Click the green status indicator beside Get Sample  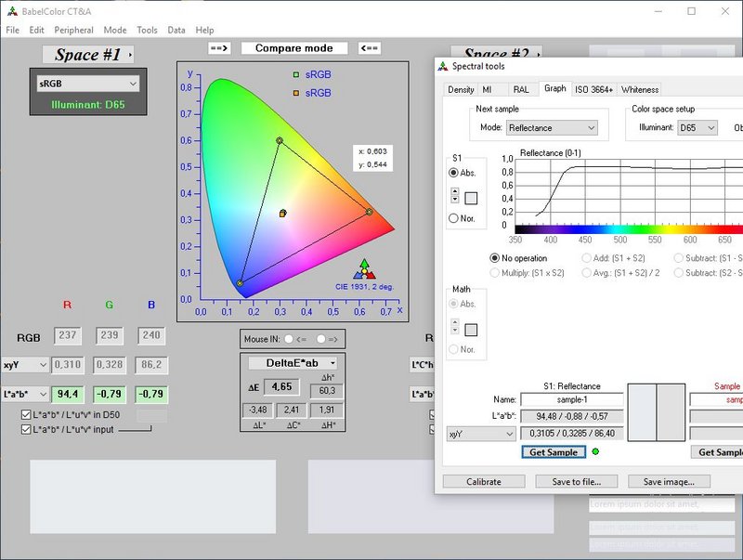pos(595,451)
